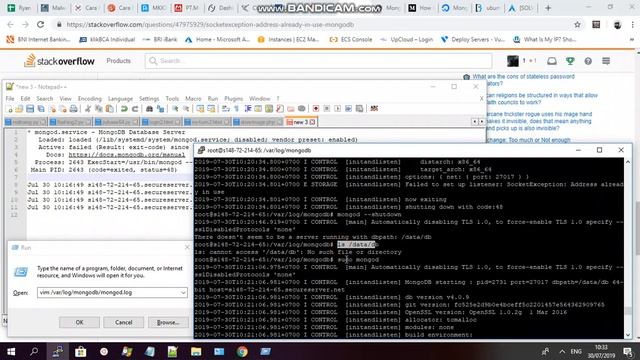The image size is (640, 360).
Task: Toggle Show All Characters pilcrow icon
Action: coord(236,109)
